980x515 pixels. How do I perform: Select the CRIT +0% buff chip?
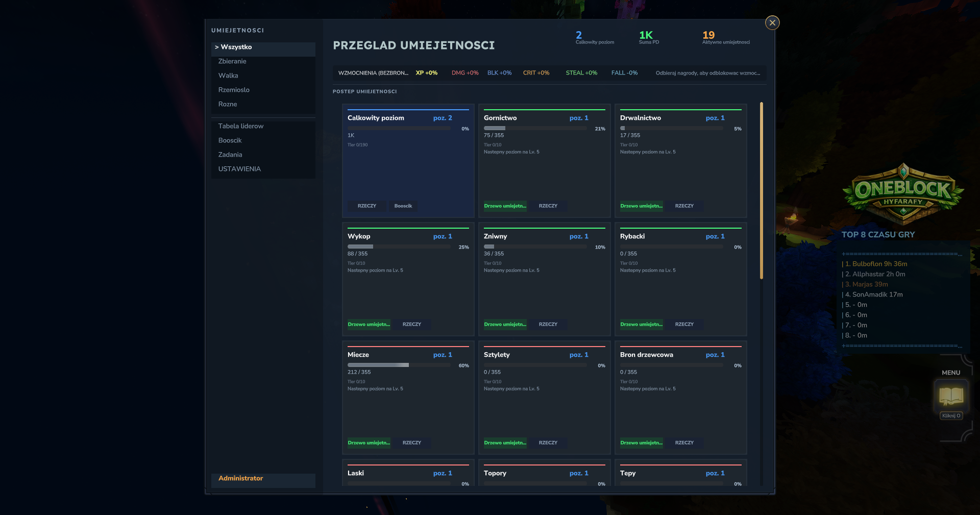click(x=536, y=73)
